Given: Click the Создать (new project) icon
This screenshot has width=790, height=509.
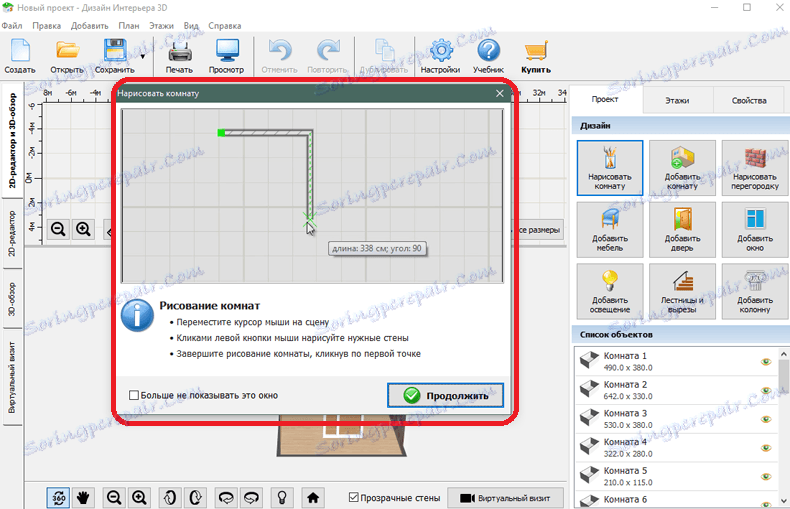Looking at the screenshot, I should pyautogui.click(x=20, y=50).
